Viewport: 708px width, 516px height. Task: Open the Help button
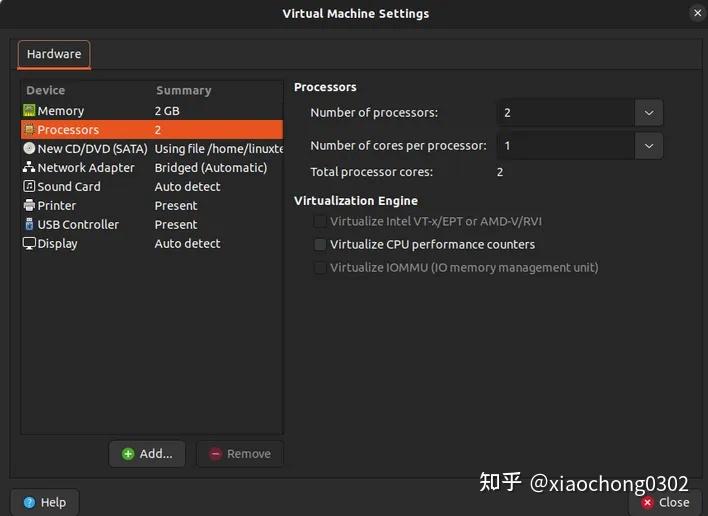tap(45, 502)
